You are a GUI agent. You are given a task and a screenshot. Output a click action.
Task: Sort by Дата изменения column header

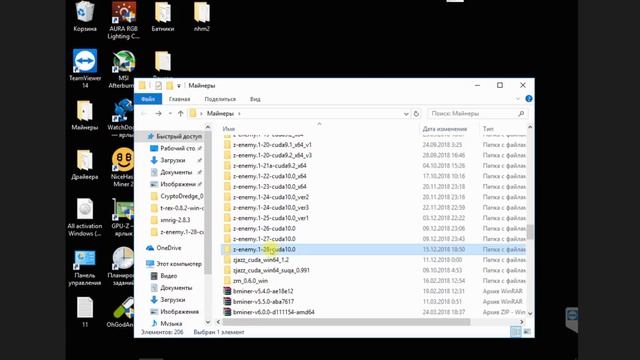pos(444,129)
